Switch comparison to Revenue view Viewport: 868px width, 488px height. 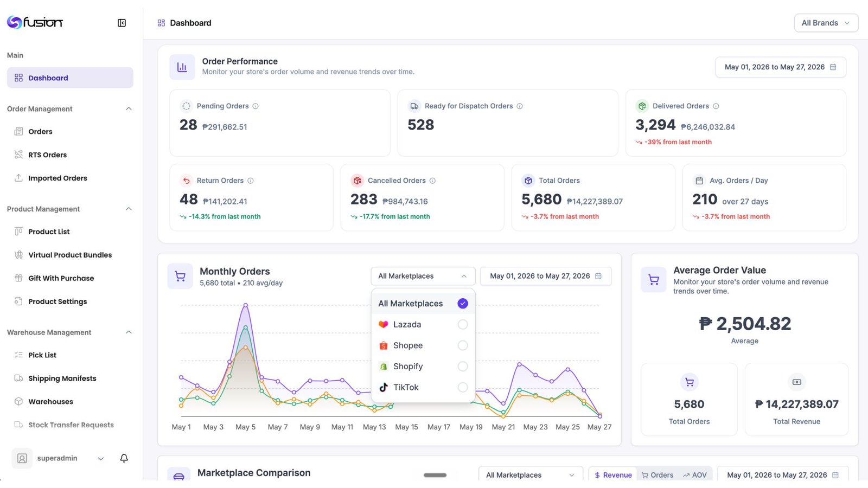[613, 475]
